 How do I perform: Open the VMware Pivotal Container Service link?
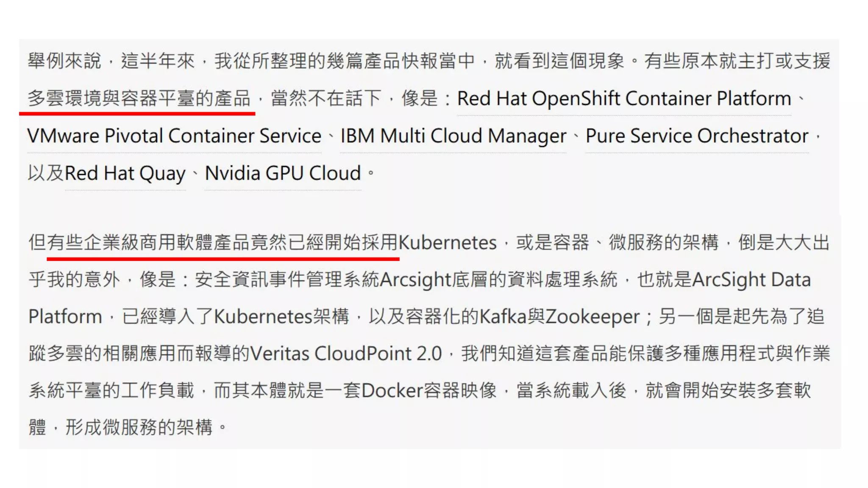174,136
